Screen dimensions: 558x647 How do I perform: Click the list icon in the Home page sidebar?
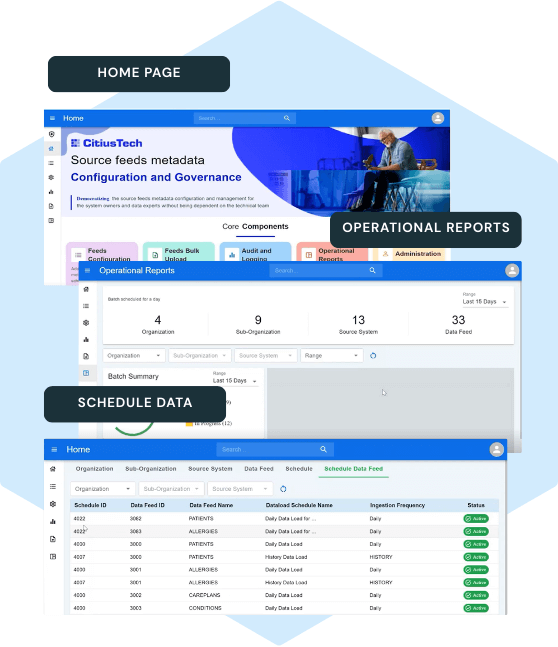click(51, 163)
